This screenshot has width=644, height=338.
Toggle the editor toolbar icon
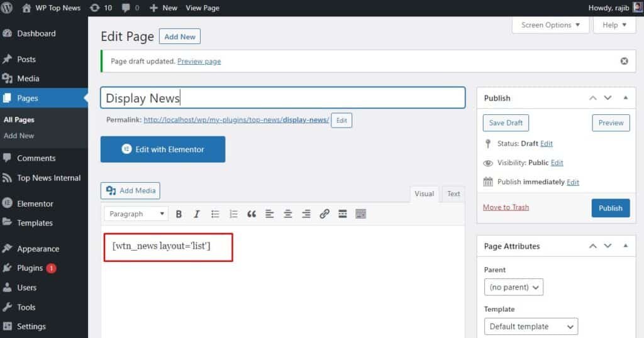point(360,214)
